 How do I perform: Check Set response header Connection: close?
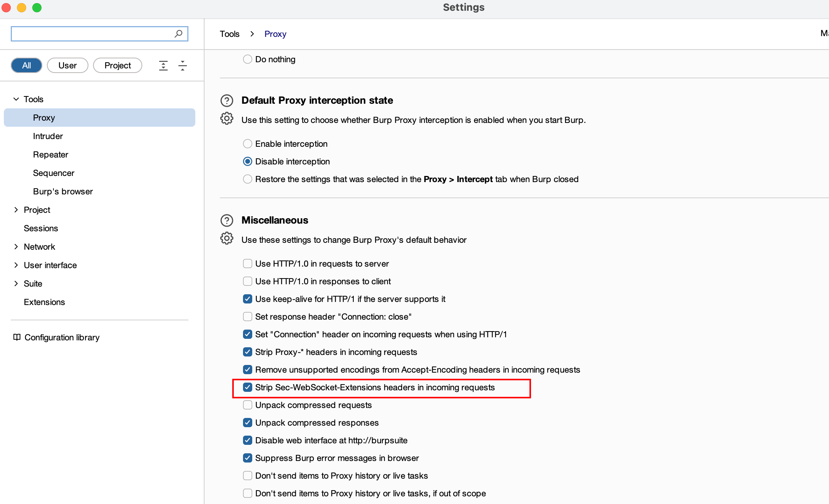[x=248, y=317]
